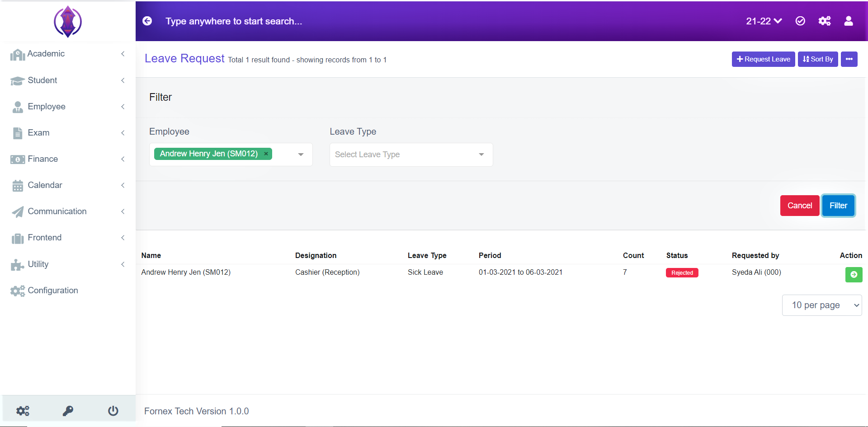868x427 pixels.
Task: Click the Requested by column header
Action: coord(755,255)
